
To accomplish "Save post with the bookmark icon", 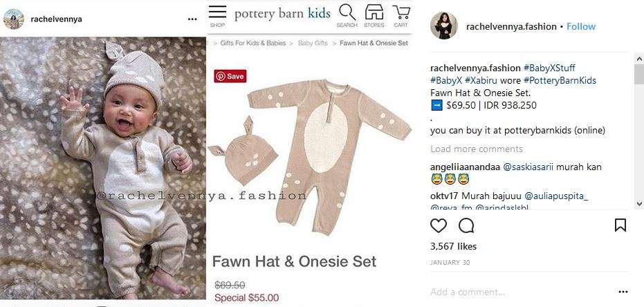I will [620, 225].
